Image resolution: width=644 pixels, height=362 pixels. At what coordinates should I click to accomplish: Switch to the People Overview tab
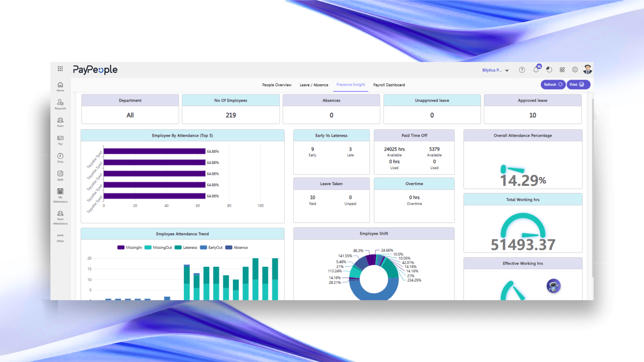coord(277,85)
